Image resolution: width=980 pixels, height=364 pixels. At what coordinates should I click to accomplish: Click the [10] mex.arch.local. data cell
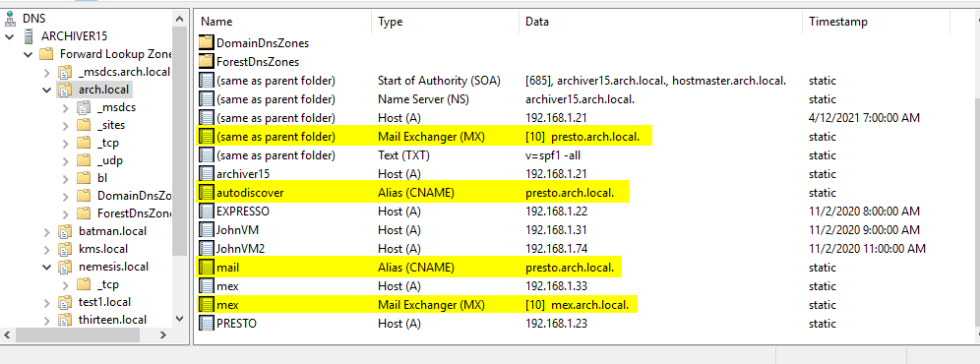[578, 305]
